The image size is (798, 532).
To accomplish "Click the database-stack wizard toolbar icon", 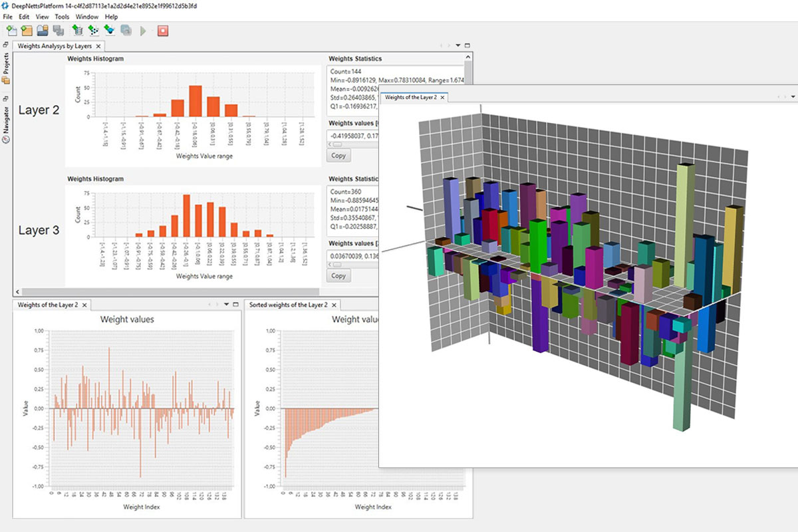I will [77, 31].
